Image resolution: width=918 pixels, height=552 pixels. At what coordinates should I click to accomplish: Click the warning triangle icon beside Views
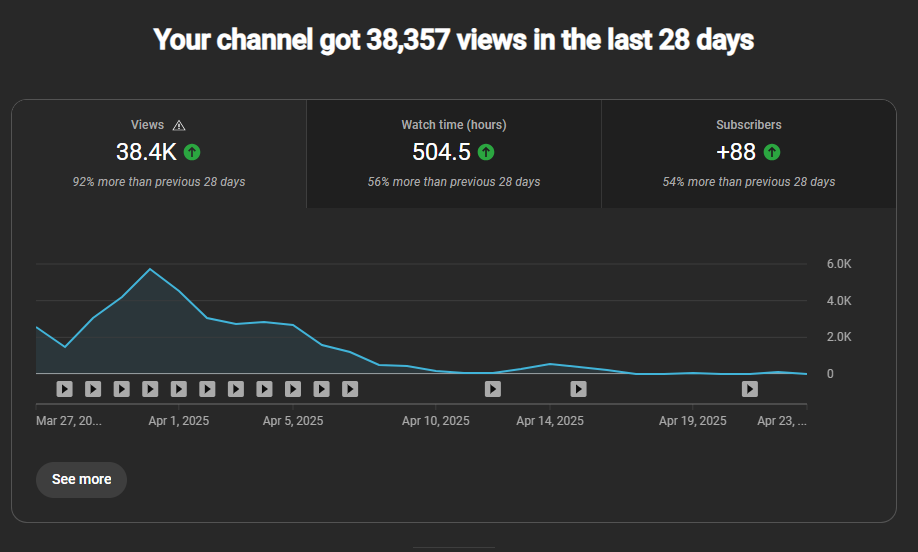(179, 126)
